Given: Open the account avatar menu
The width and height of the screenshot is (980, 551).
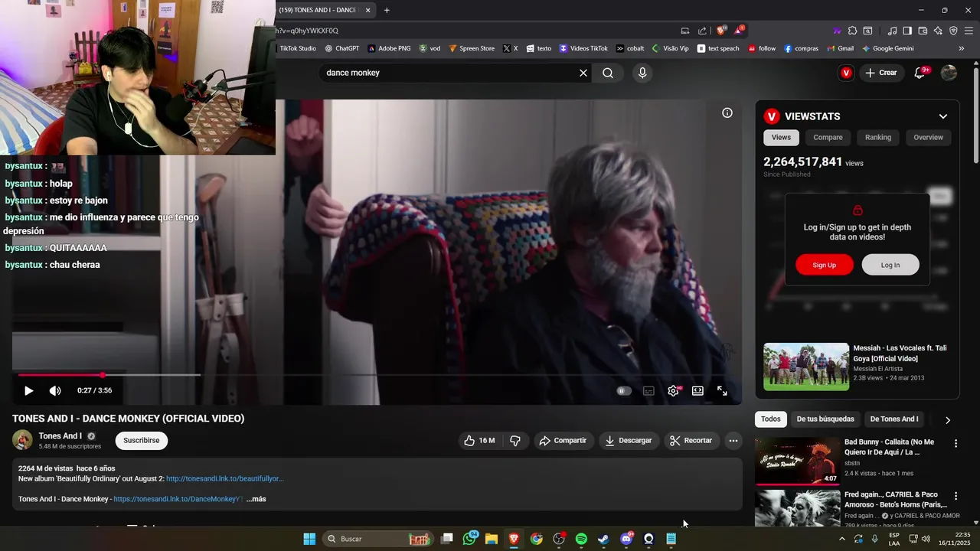Looking at the screenshot, I should point(949,73).
